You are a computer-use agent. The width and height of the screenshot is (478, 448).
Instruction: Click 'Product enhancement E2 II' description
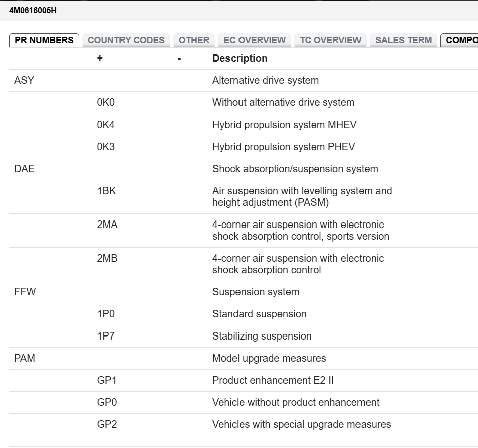[x=273, y=380]
